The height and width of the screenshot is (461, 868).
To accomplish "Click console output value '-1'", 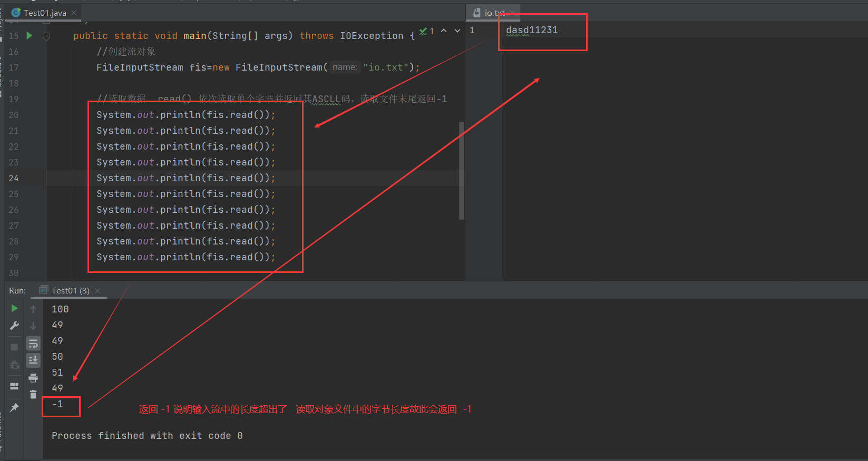I will [x=57, y=404].
